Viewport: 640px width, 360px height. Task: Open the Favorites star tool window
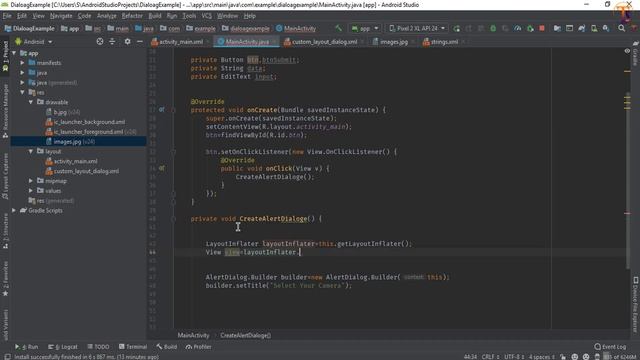point(5,280)
